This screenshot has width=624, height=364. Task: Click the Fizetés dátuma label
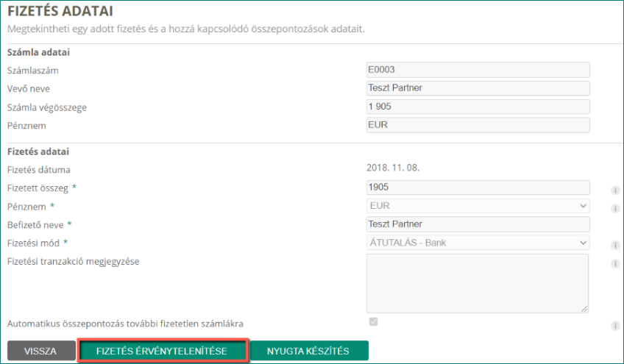click(38, 170)
